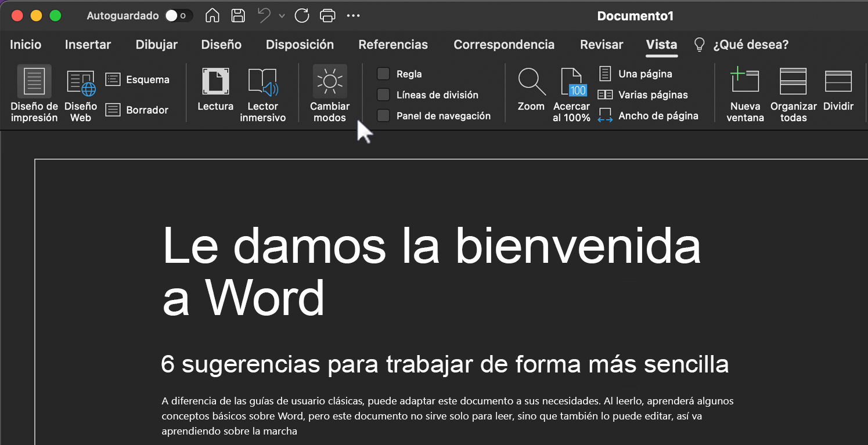Open the Inicio tab
This screenshot has width=868, height=445.
(26, 45)
